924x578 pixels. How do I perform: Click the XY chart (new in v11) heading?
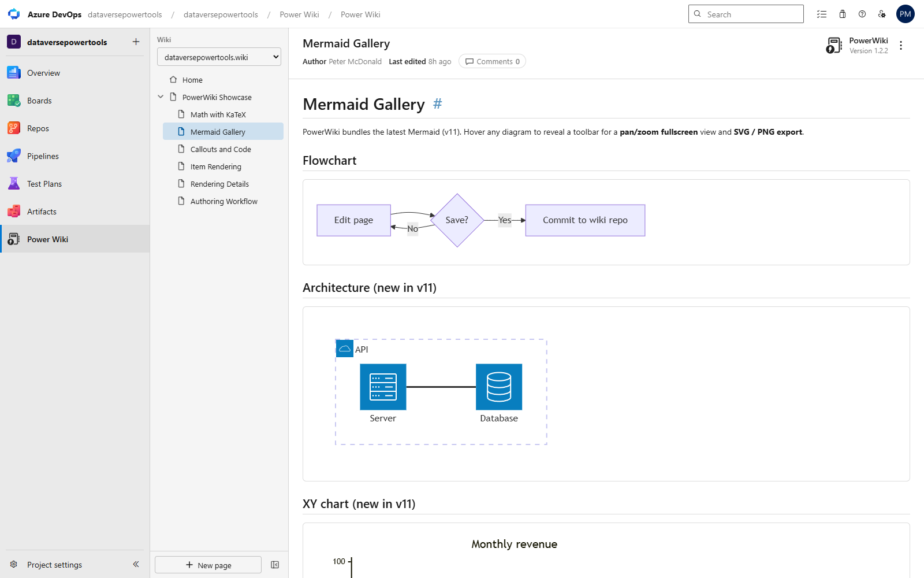point(359,504)
